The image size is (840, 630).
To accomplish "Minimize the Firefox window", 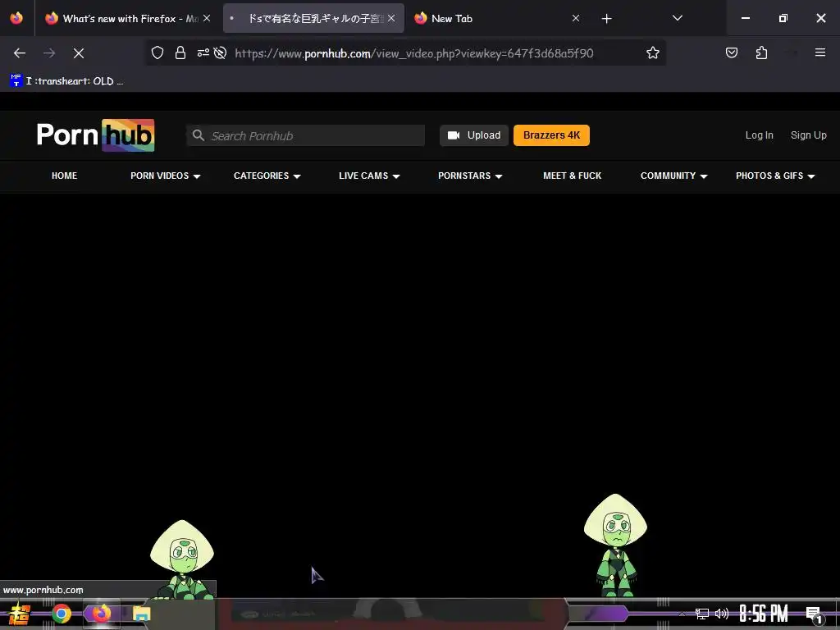I will 745,18.
